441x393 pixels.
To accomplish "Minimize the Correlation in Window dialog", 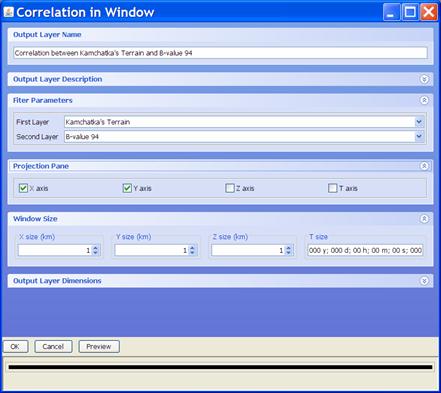I will coord(391,12).
